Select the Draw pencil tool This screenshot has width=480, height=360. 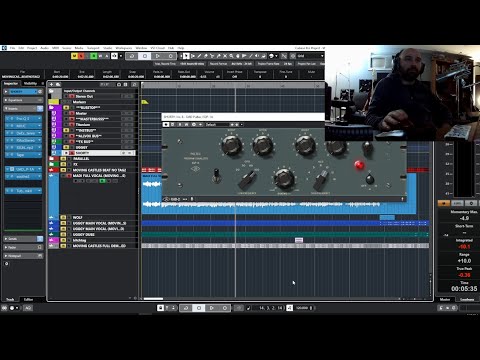click(199, 56)
